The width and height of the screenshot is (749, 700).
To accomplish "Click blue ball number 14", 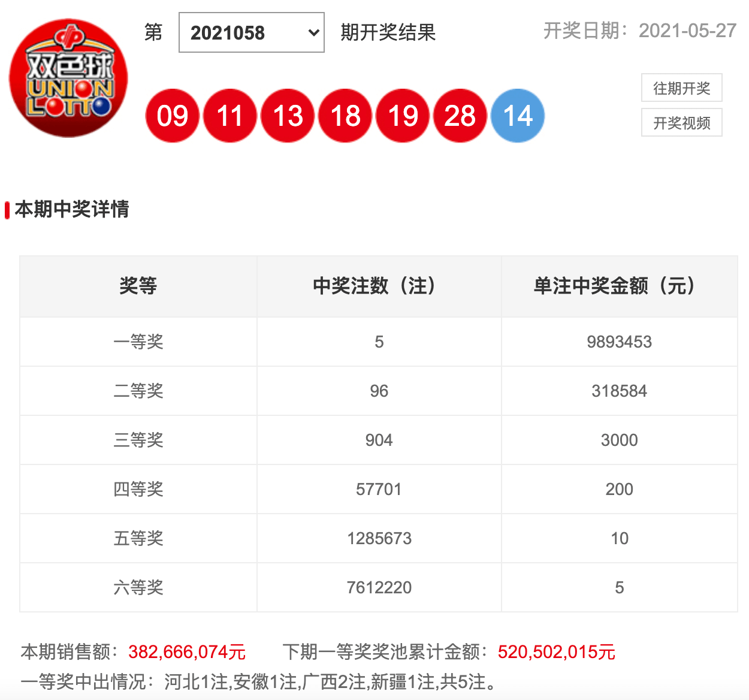I will tap(518, 116).
